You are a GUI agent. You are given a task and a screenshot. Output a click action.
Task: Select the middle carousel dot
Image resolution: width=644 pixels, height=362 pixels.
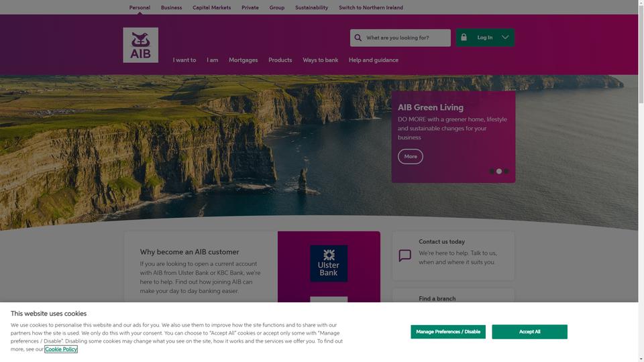point(499,172)
